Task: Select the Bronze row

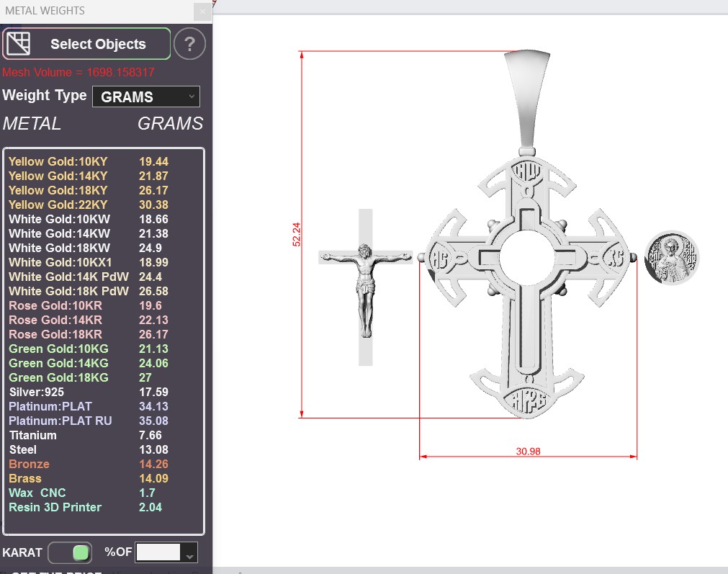Action: (x=89, y=464)
